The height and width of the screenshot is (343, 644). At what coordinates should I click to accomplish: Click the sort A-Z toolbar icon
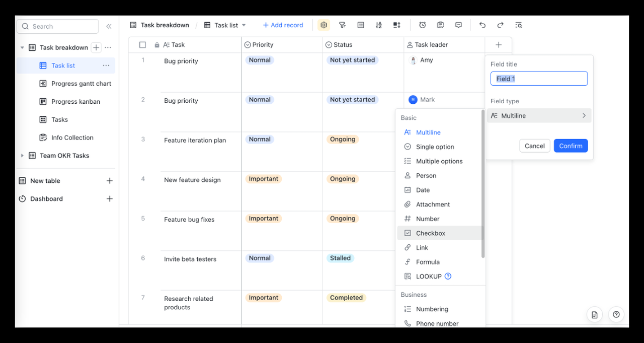379,25
